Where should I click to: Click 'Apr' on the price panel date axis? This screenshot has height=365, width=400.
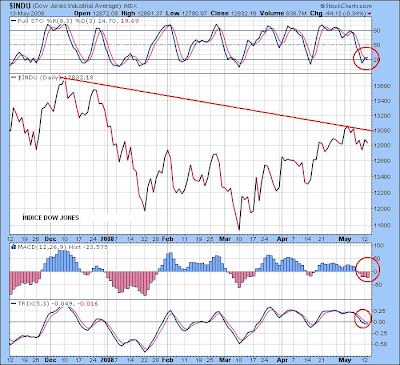(x=282, y=239)
